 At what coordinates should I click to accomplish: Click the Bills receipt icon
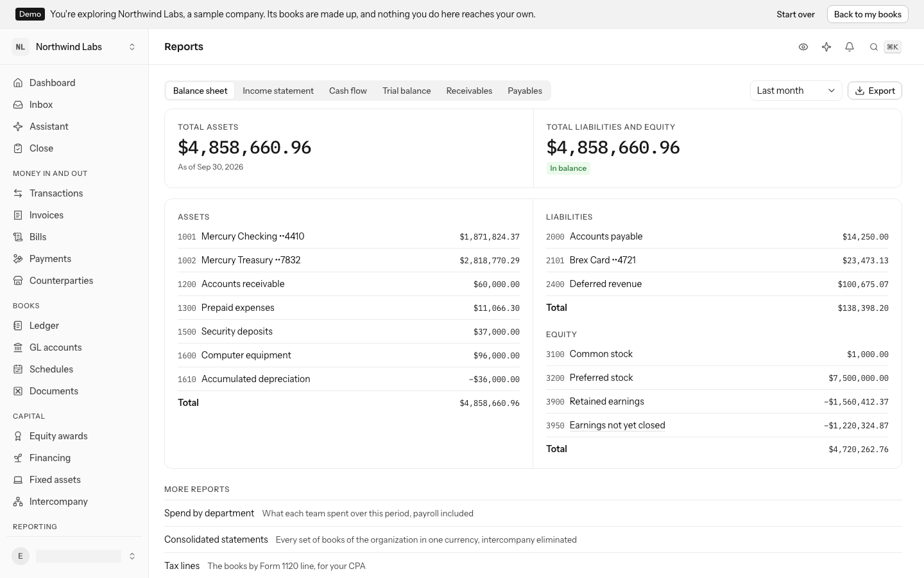tap(18, 237)
